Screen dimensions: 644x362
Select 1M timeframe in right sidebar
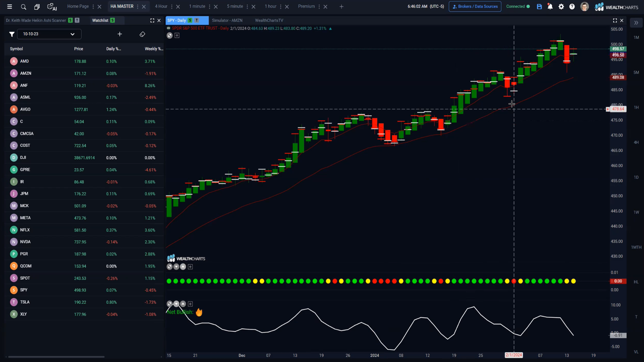click(636, 38)
